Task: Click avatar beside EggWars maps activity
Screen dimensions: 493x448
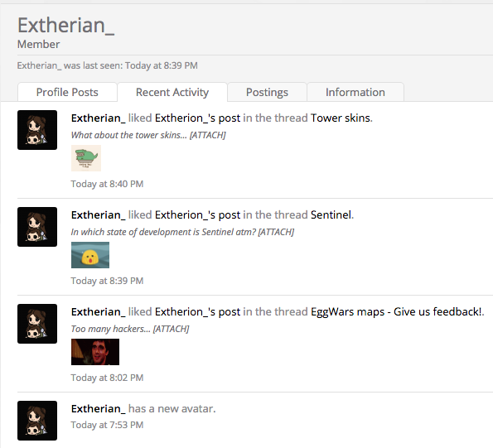Action: tap(37, 324)
